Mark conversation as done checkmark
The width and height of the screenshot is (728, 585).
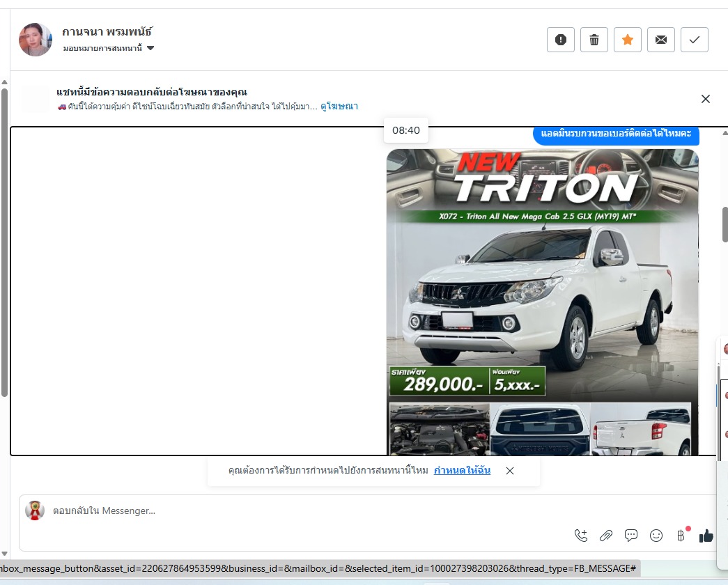[x=694, y=40]
